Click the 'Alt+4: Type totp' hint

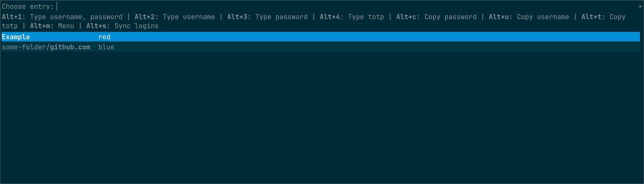point(352,17)
